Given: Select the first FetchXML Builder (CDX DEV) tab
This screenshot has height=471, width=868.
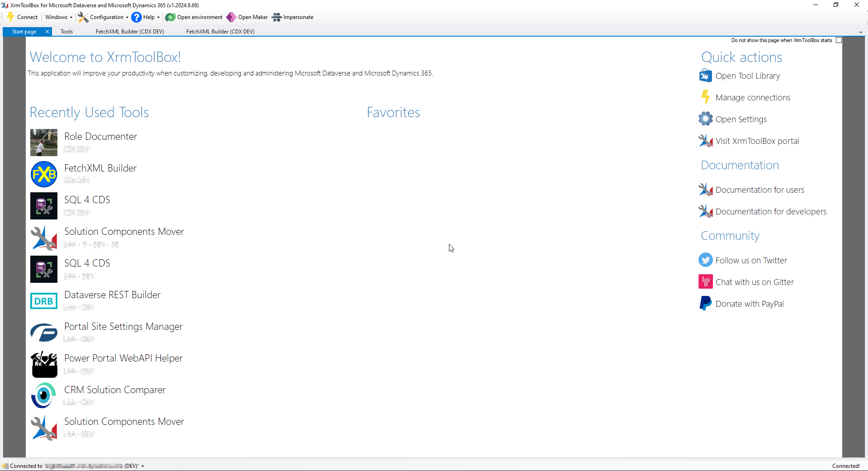Looking at the screenshot, I should (x=130, y=32).
